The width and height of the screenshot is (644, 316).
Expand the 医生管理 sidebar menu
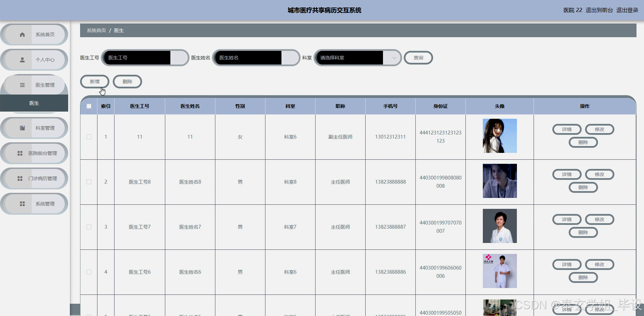pos(34,85)
